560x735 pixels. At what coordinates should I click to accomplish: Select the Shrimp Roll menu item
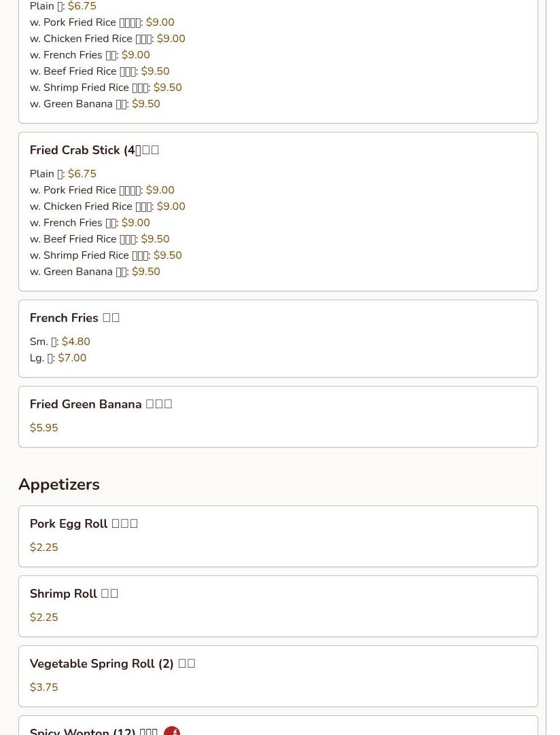(x=74, y=594)
